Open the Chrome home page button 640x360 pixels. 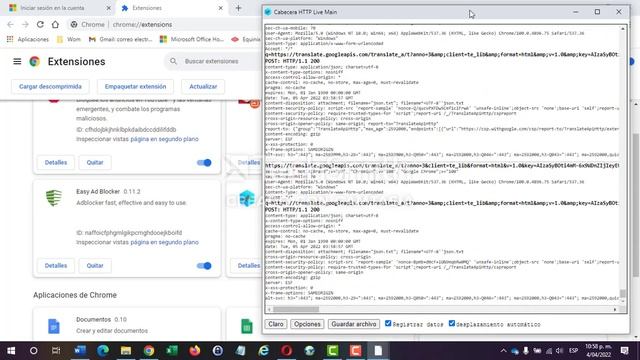click(x=55, y=24)
